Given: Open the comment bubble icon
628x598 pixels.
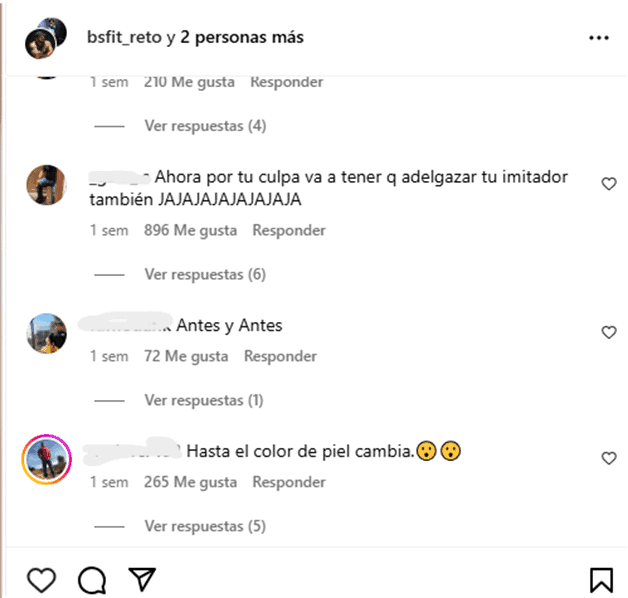Looking at the screenshot, I should pyautogui.click(x=92, y=580).
